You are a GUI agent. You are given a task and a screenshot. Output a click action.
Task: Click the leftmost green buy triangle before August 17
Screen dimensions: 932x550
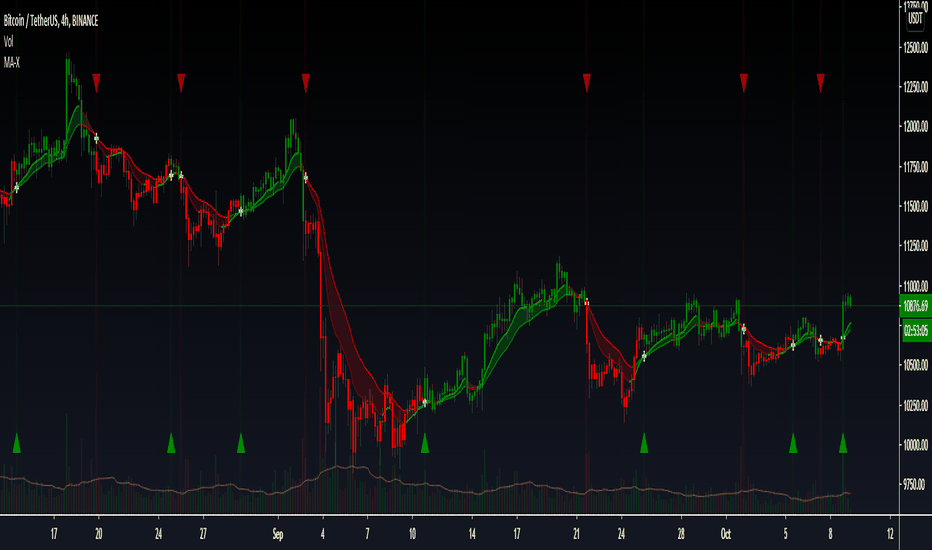pos(17,443)
